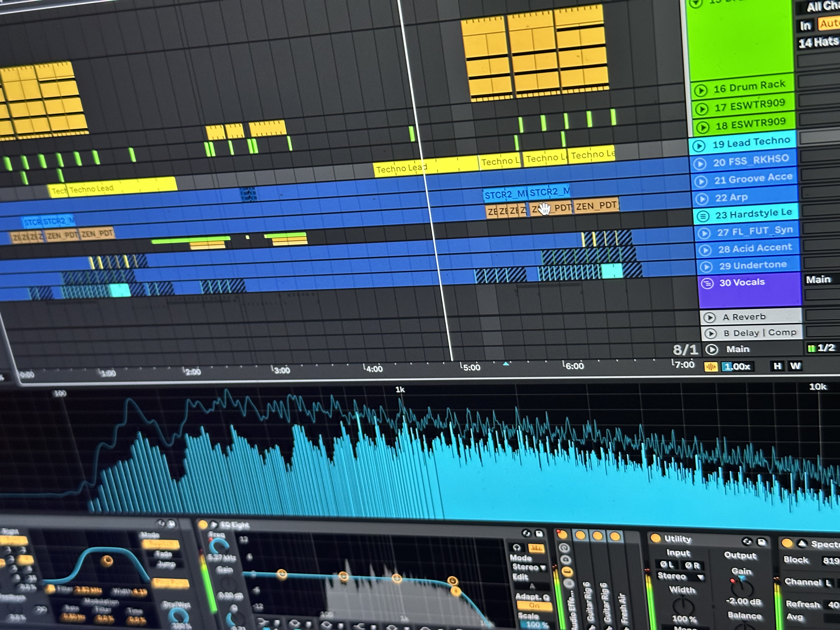Click the W optimize width button

[795, 366]
